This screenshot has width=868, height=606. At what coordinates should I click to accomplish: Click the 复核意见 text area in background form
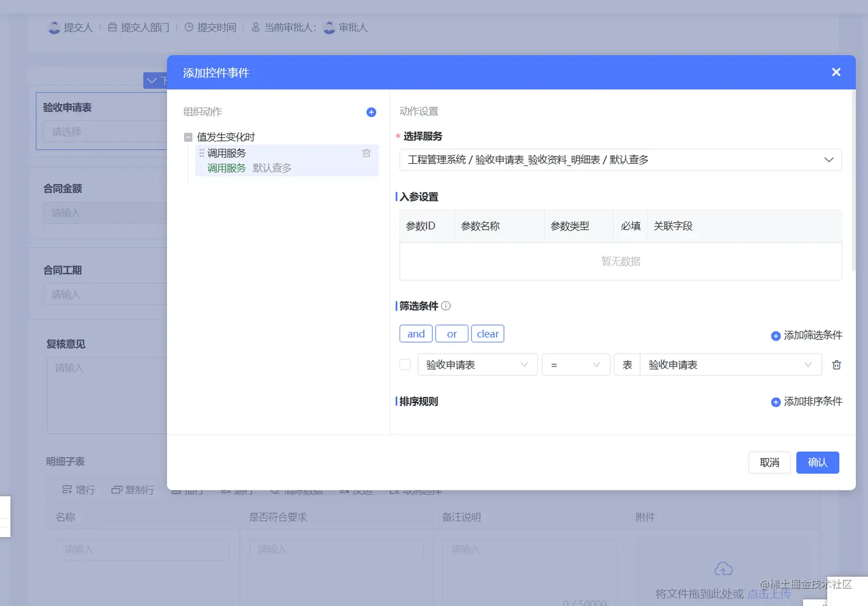point(107,395)
